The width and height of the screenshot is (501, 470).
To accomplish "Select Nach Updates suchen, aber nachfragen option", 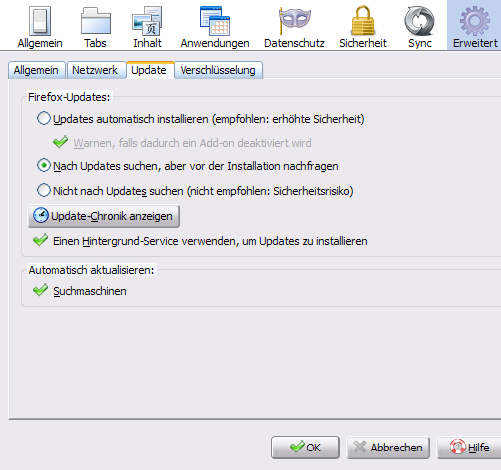I will (44, 166).
